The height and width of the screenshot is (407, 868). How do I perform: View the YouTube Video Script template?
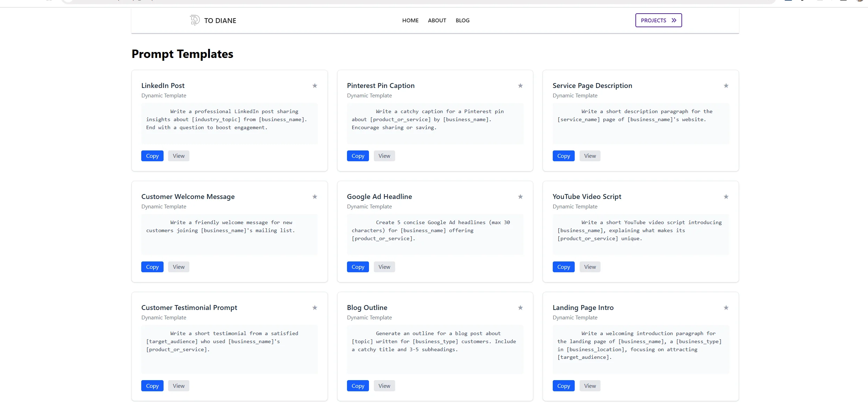coord(590,267)
